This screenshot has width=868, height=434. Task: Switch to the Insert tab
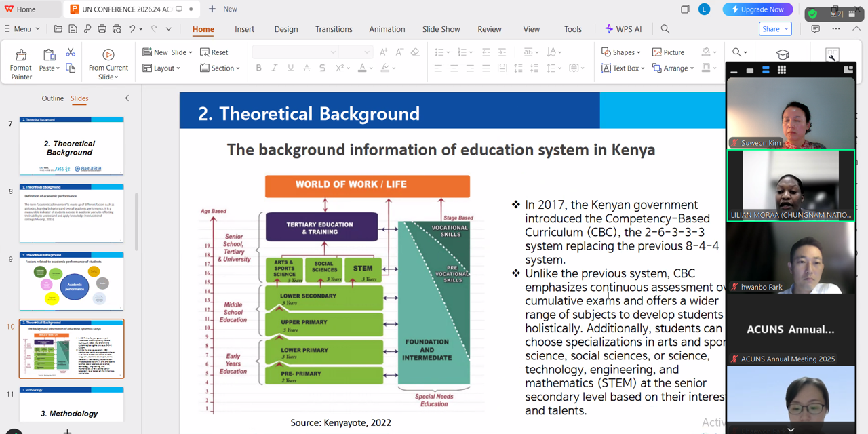point(244,29)
